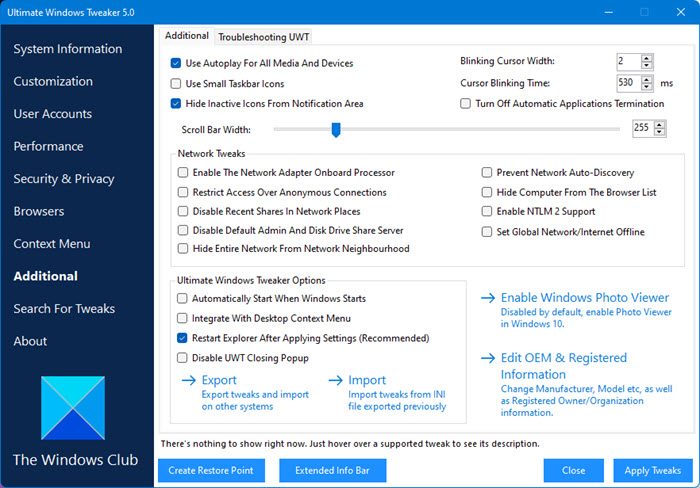Decrease Scroll Bar Width value with down arrow
700x488 pixels.
tap(659, 132)
